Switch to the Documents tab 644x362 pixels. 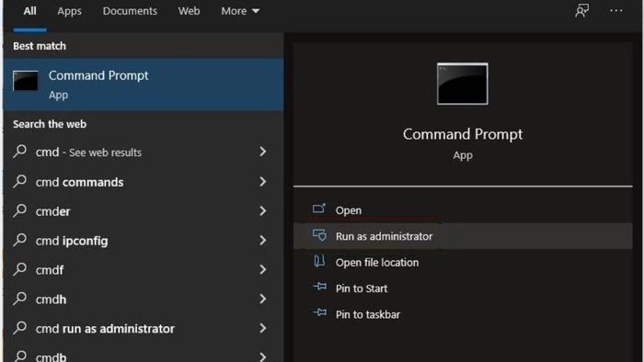(130, 11)
